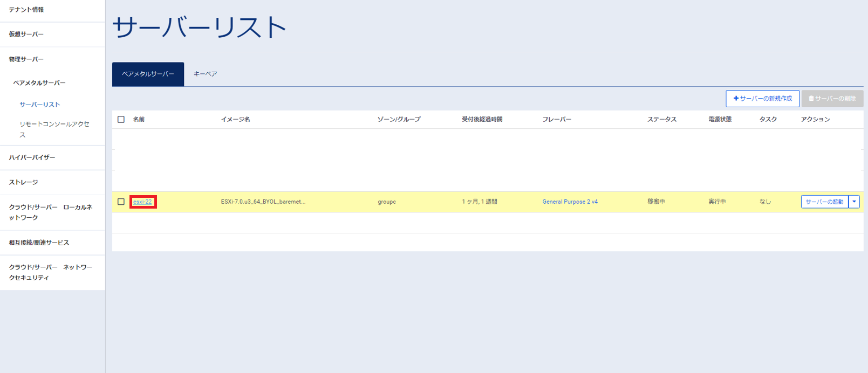Open the General Purpose 2 v4 flavor link
This screenshot has height=373, width=868.
click(x=570, y=202)
